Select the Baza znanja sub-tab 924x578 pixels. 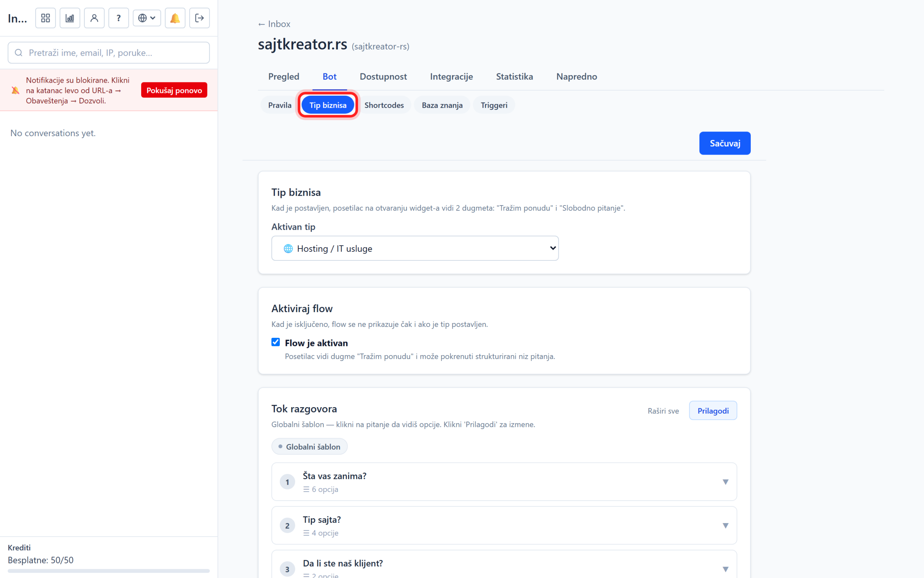[x=442, y=105]
